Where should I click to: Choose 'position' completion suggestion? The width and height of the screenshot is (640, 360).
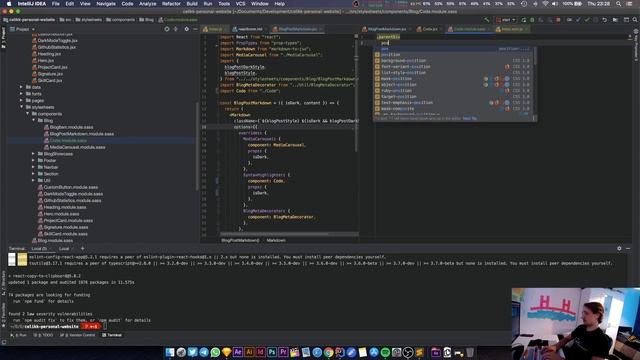coord(454,55)
